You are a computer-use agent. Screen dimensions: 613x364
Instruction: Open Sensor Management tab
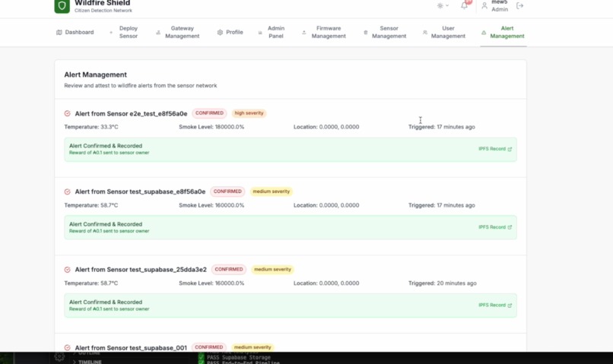pos(385,32)
